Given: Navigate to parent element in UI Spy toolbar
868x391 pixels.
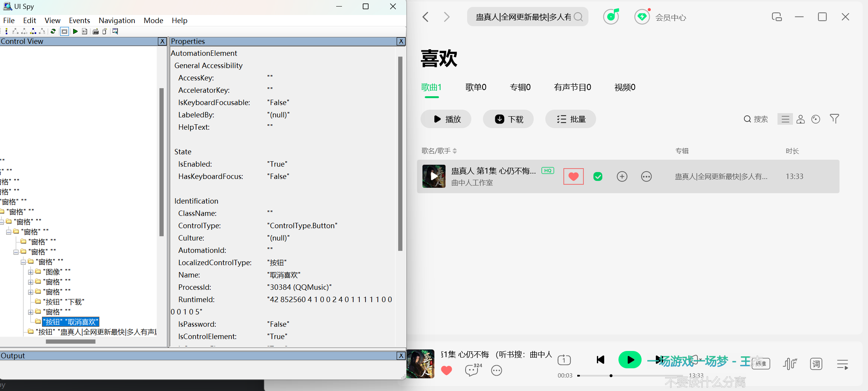Looking at the screenshot, I should point(7,31).
